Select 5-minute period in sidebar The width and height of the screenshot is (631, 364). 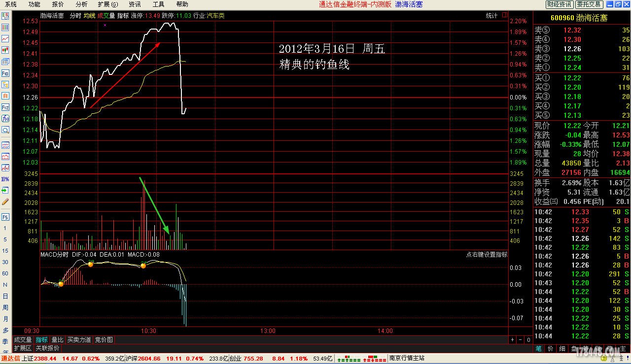pos(5,239)
